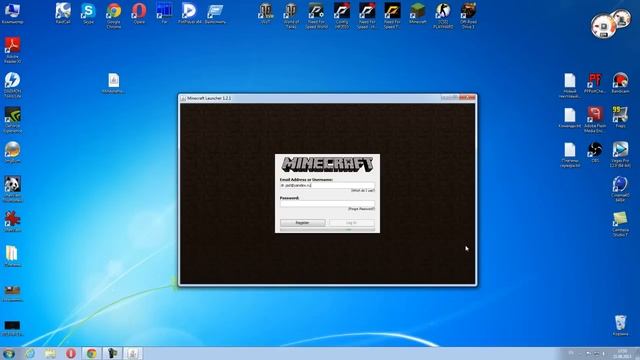This screenshot has width=640, height=360.
Task: Open the Computer desktop shortcut
Action: coord(12,13)
